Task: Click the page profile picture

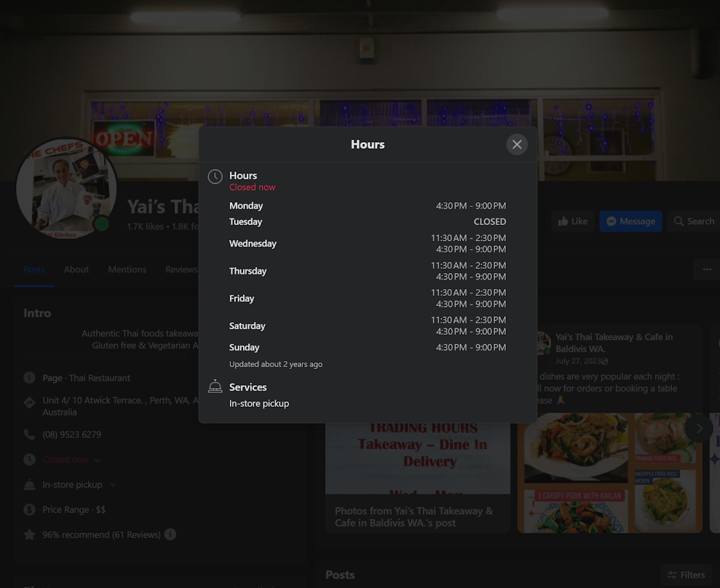Action: (x=66, y=190)
